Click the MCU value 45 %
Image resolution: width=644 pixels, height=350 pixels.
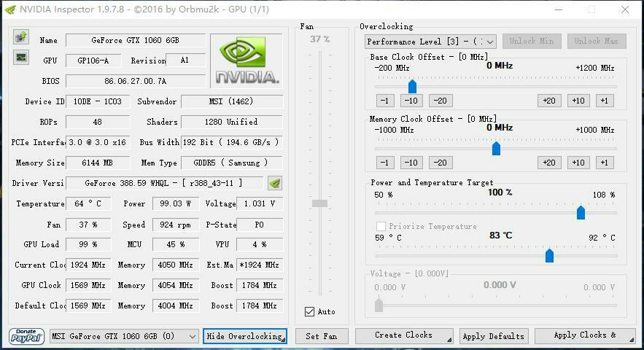pyautogui.click(x=175, y=244)
